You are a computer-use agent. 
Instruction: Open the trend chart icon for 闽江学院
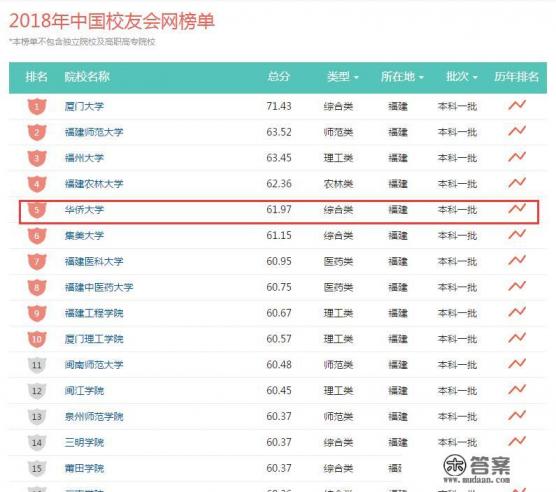coord(517,390)
